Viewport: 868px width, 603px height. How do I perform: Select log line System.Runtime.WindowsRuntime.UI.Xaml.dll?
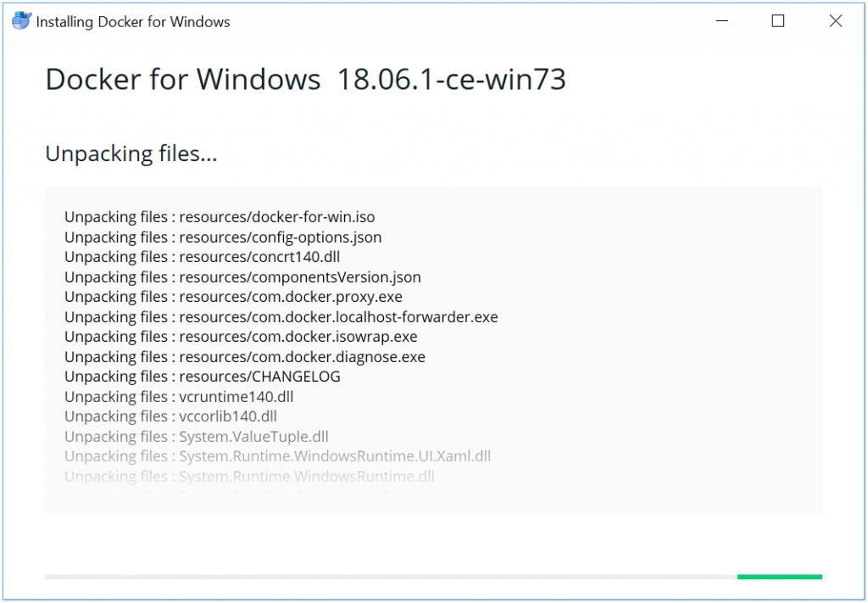click(277, 456)
